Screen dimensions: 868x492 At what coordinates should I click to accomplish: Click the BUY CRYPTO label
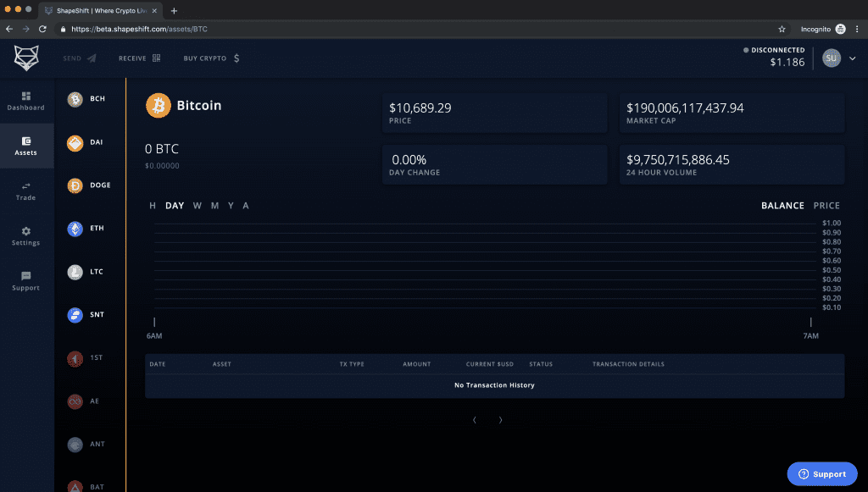205,58
